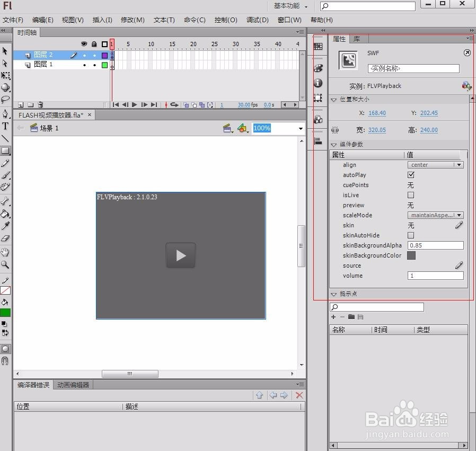476x451 pixels.
Task: Edit the skin parameter pencil icon
Action: [459, 225]
